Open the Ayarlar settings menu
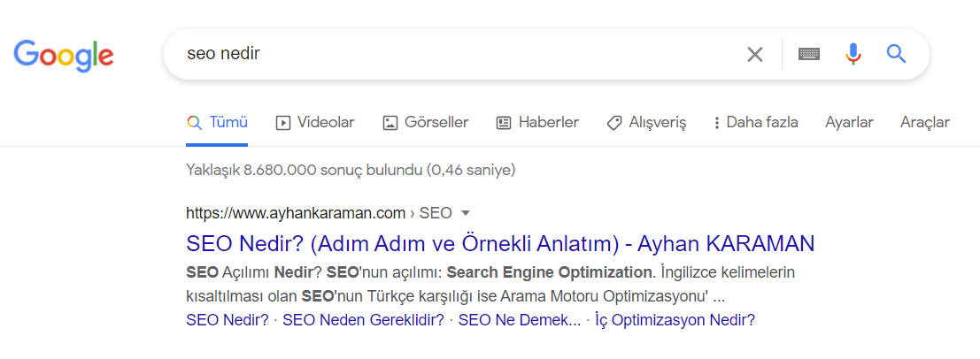This screenshot has width=980, height=359. pos(849,122)
